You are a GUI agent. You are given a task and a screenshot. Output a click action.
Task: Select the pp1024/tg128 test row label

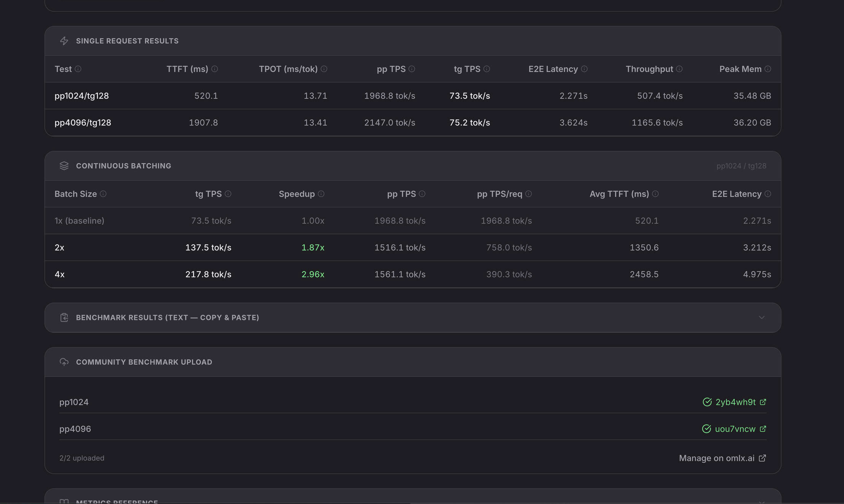click(82, 96)
